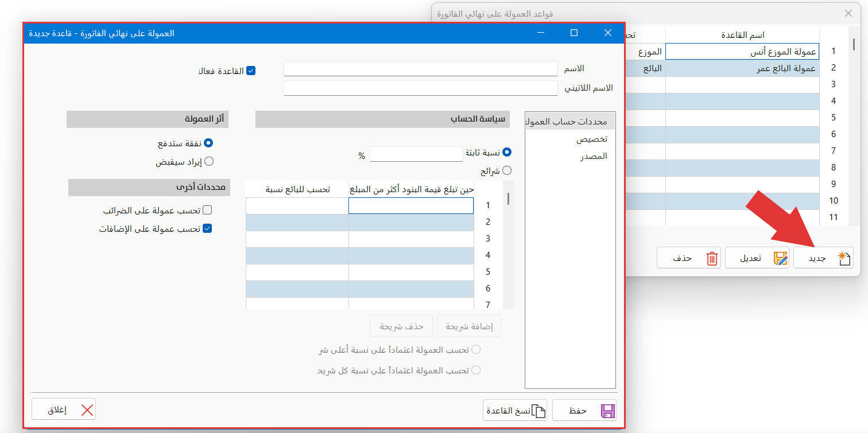Click row number 5 in rules window

pos(833,118)
